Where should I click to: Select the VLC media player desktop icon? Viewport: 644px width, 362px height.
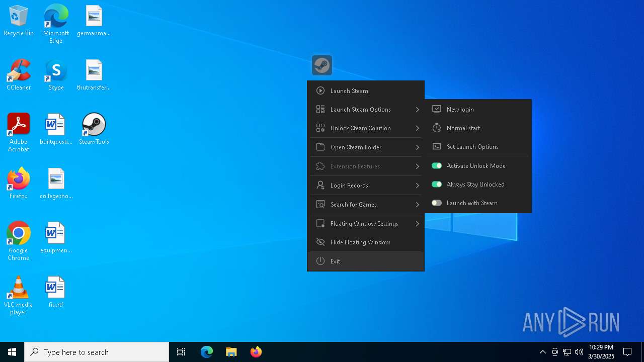pos(18,296)
